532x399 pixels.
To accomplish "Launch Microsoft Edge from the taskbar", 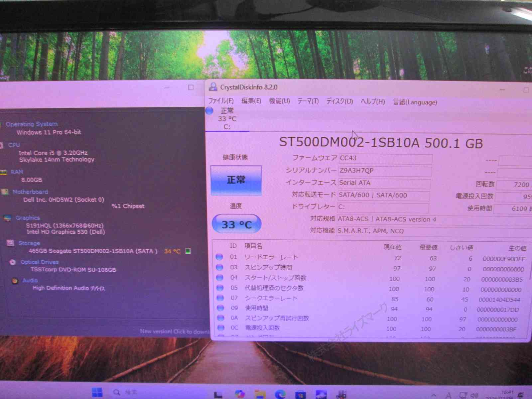I will pos(280,394).
